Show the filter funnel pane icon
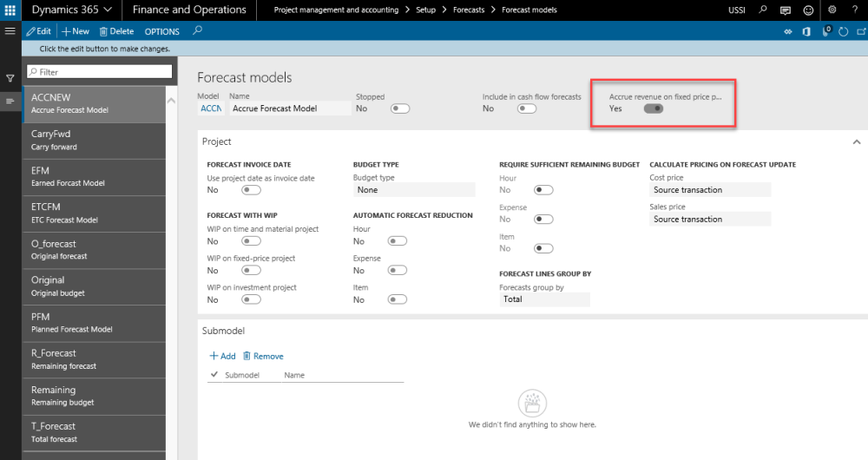 coord(10,78)
